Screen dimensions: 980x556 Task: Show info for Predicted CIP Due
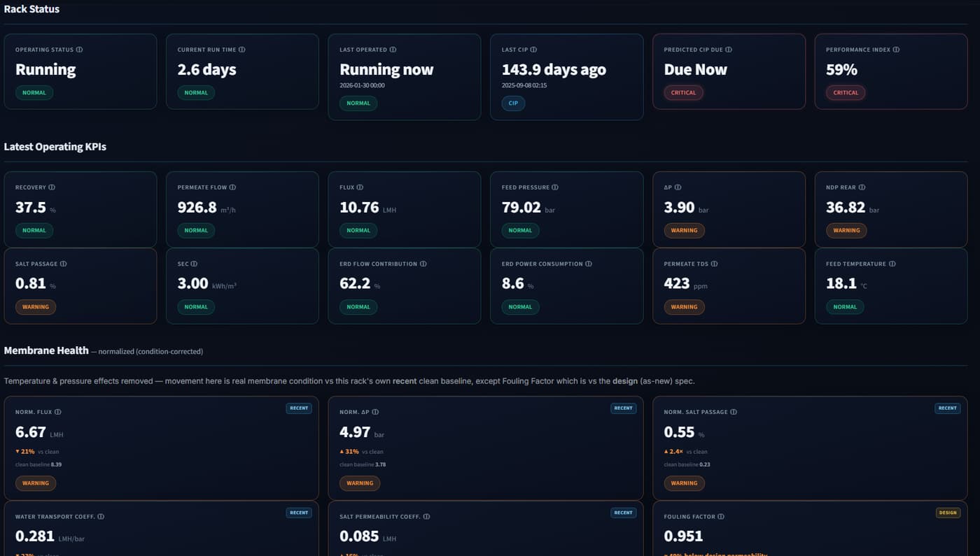pos(729,50)
